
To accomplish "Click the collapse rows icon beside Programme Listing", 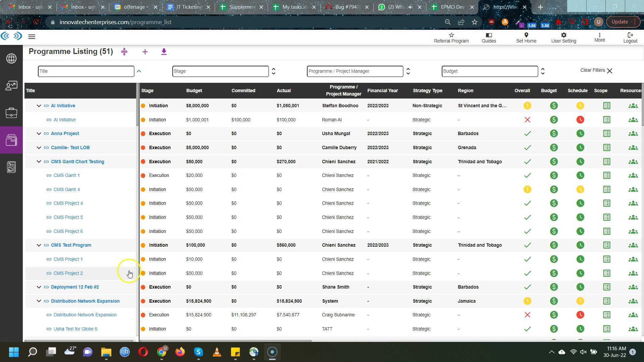I will 124,52.
